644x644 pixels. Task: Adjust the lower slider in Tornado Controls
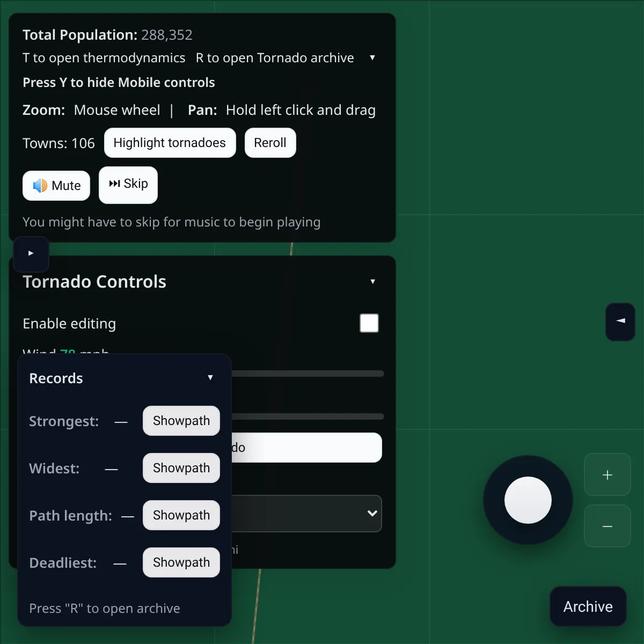pos(308,416)
